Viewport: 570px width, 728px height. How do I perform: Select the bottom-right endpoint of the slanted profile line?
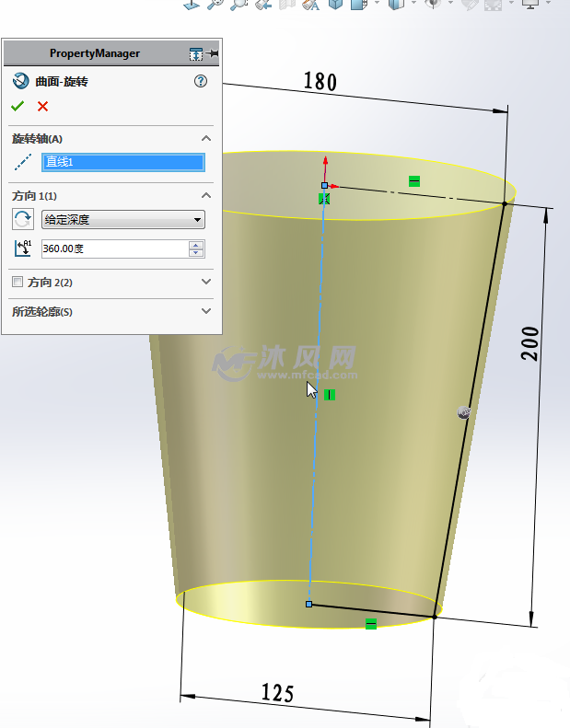tap(435, 617)
